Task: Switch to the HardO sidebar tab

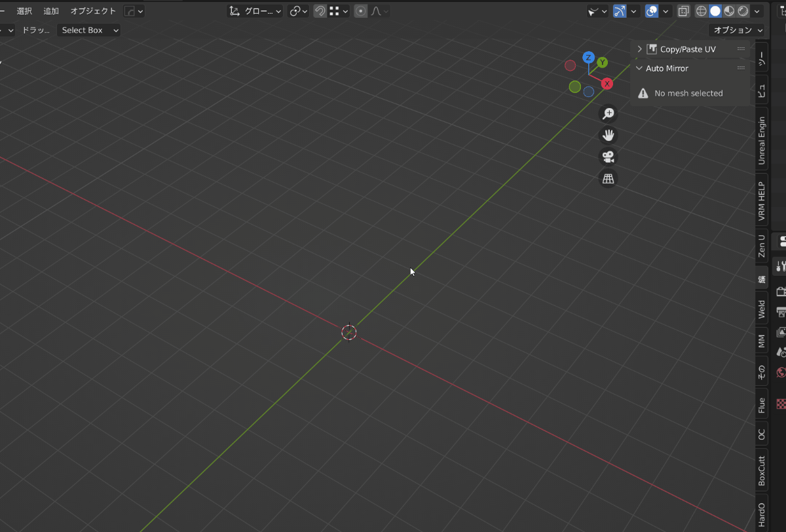Action: 761,514
